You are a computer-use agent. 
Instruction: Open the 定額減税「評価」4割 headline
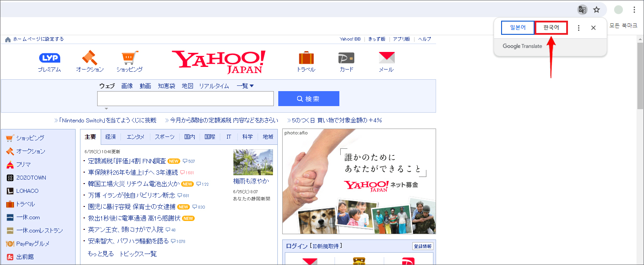(x=127, y=161)
